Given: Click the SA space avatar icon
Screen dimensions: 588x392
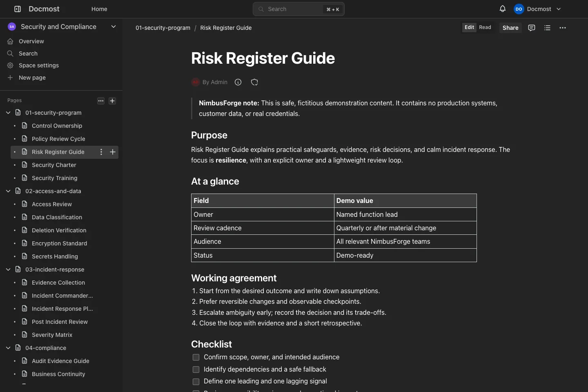Looking at the screenshot, I should coord(12,27).
